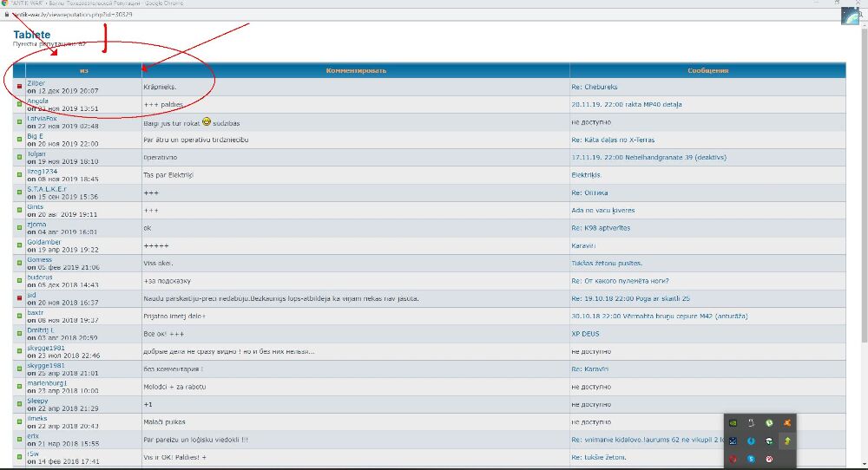The image size is (868, 470).
Task: Open 'Re: K98 aptverītes' message link
Action: pos(601,228)
